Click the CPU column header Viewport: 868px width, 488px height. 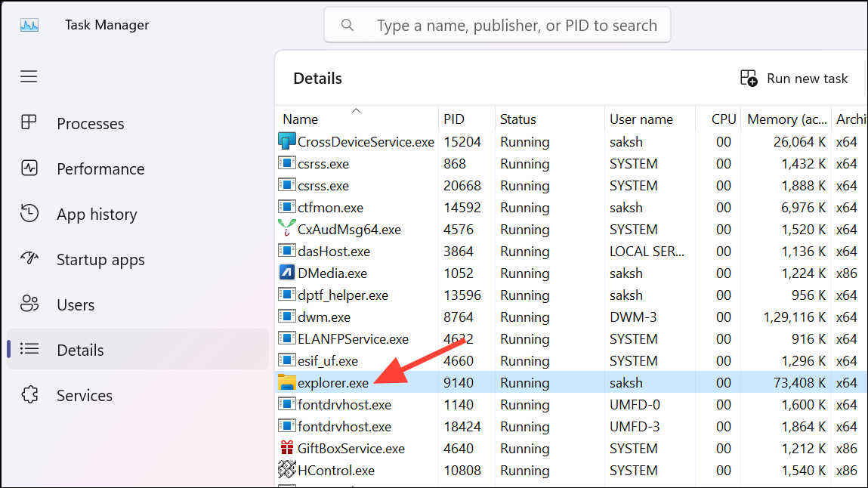723,119
